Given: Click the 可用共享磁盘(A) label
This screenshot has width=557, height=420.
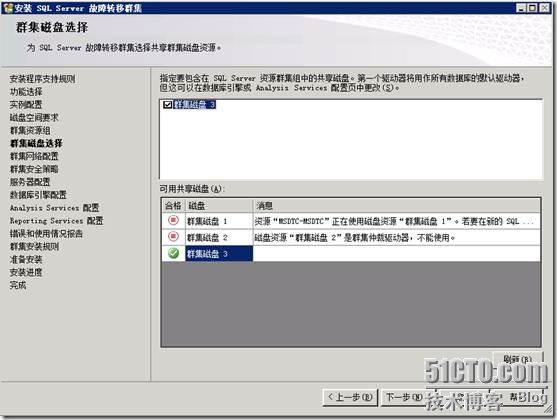Looking at the screenshot, I should click(192, 189).
